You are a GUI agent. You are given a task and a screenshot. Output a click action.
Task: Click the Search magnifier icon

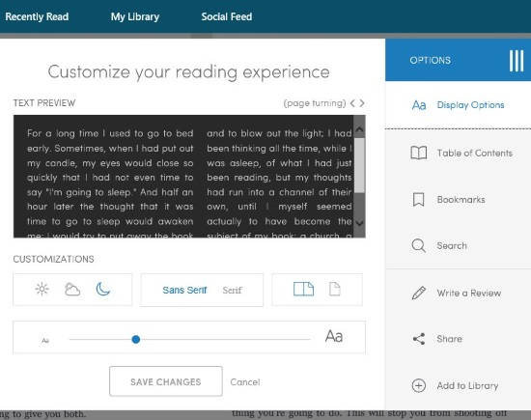pyautogui.click(x=419, y=245)
